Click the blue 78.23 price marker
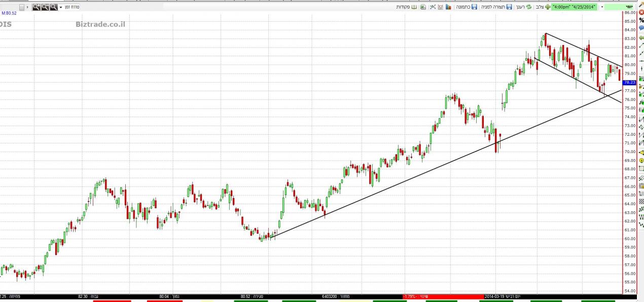 [x=629, y=82]
